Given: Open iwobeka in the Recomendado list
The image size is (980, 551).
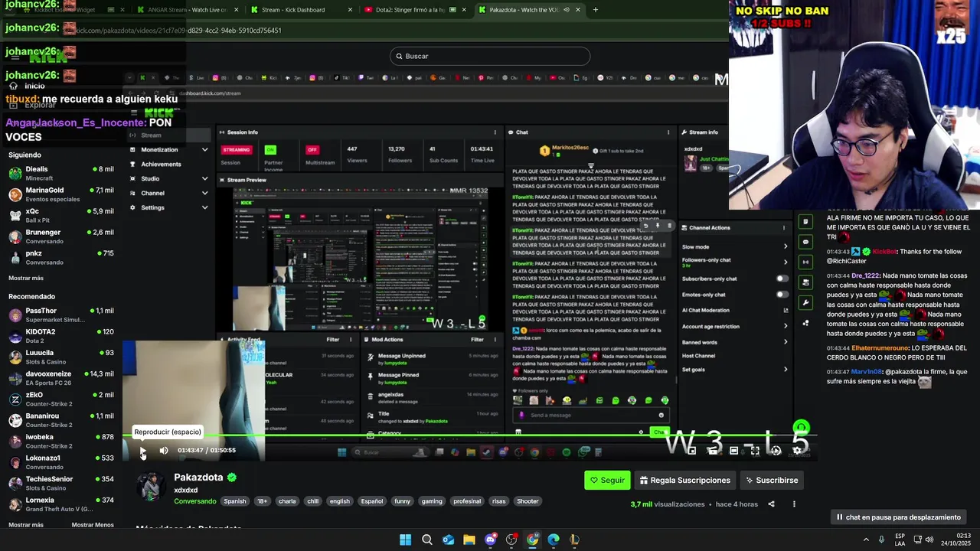Looking at the screenshot, I should coord(61,442).
